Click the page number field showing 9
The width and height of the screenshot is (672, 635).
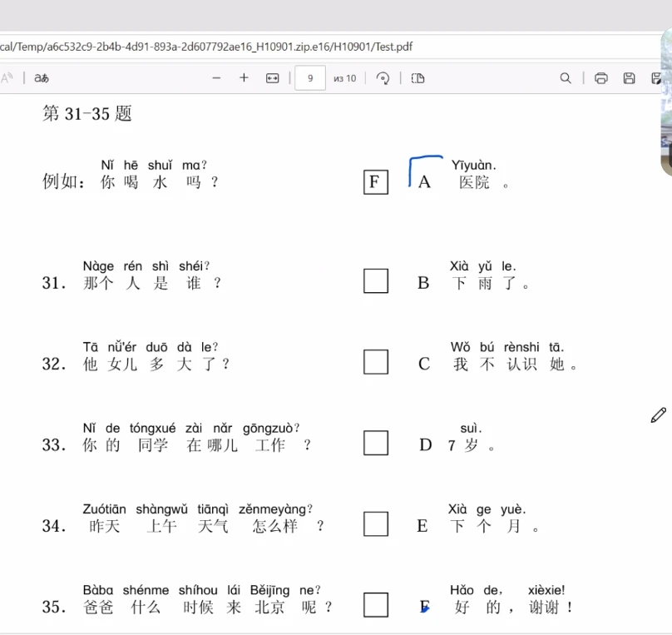point(310,78)
